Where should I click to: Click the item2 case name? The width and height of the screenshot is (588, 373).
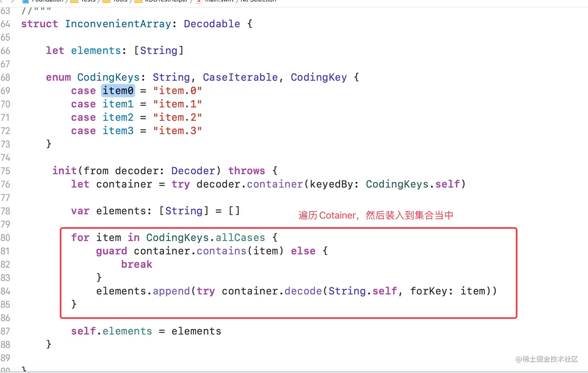tap(118, 117)
